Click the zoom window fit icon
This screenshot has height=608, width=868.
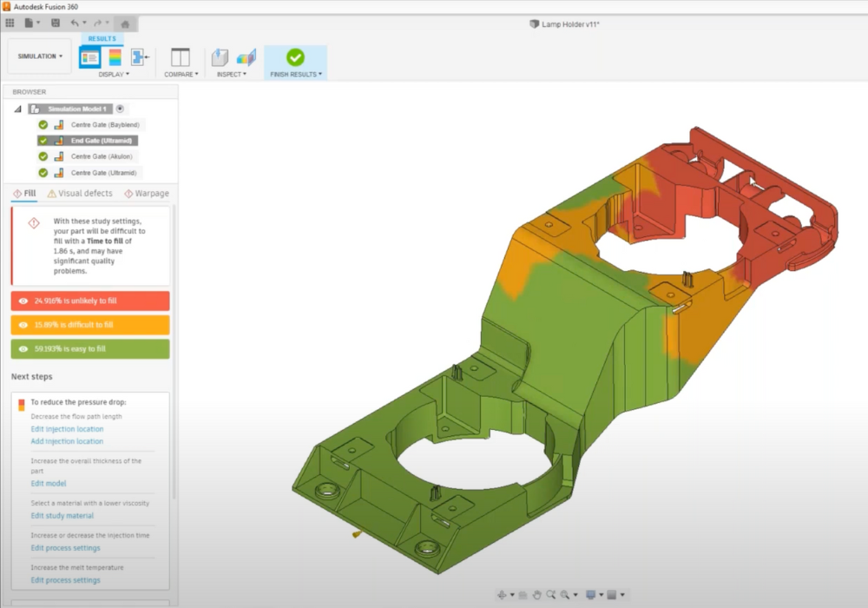click(x=565, y=595)
